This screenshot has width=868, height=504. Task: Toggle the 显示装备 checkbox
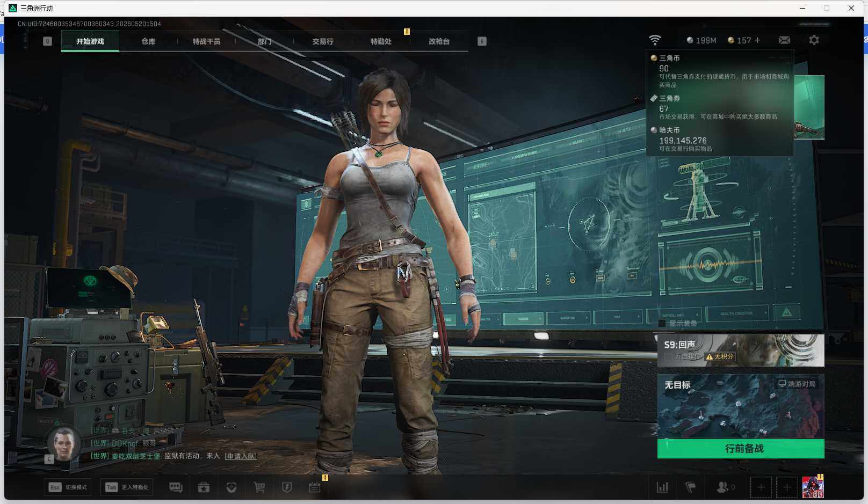coord(662,324)
